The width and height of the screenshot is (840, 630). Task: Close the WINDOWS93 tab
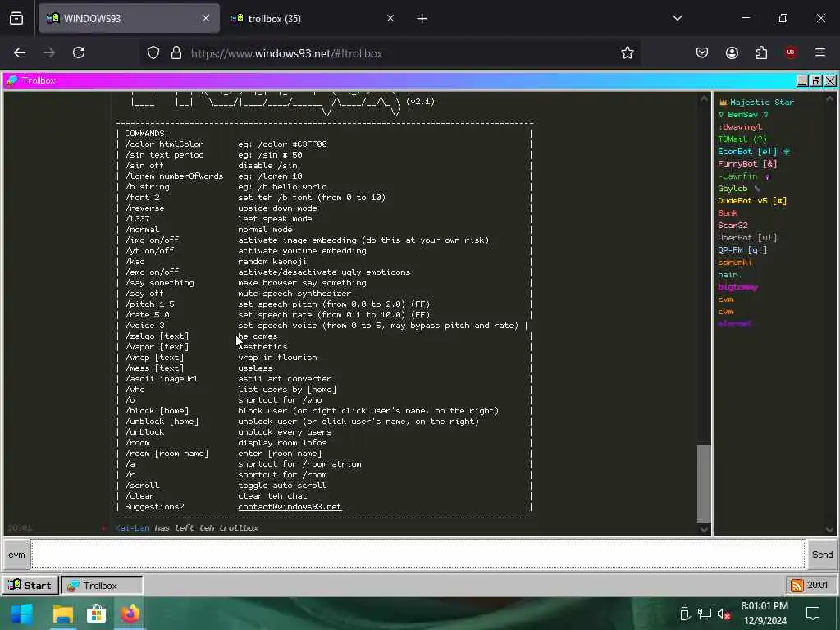point(206,18)
